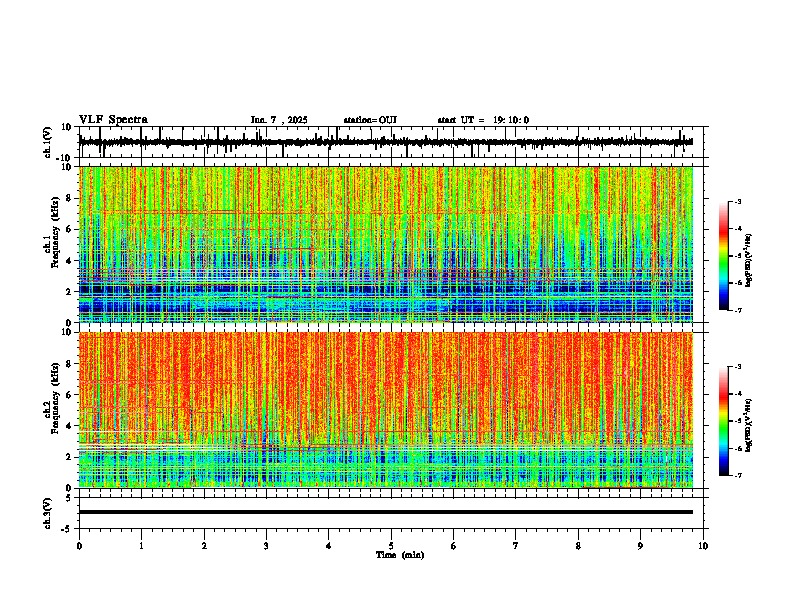This screenshot has height=612, width=792.
Task: Click the log(PSD) label beside ch.1 color bar
Action: tap(749, 261)
